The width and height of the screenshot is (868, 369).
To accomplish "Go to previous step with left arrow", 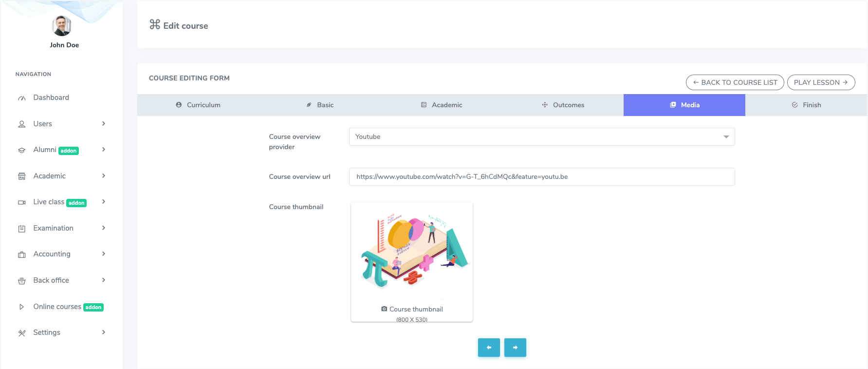I will coord(489,348).
